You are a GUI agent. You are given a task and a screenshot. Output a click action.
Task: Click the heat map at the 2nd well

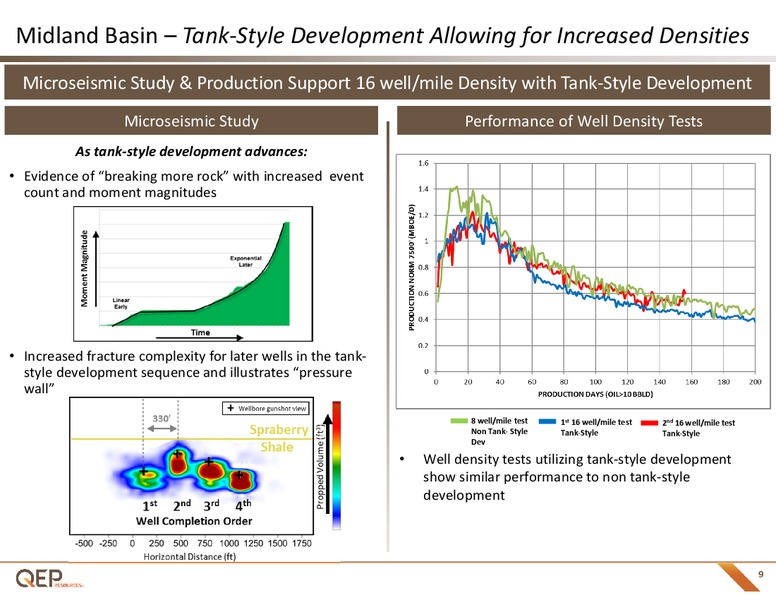[x=177, y=463]
